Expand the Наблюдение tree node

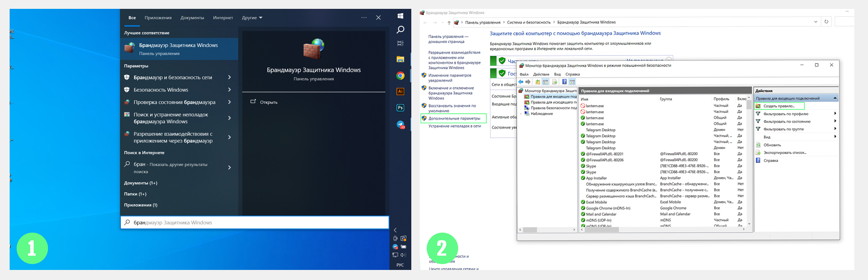click(x=521, y=114)
